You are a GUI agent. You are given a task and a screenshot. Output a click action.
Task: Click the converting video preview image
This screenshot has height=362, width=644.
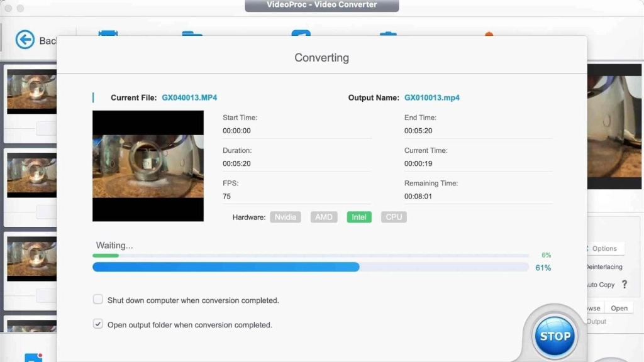click(x=148, y=166)
